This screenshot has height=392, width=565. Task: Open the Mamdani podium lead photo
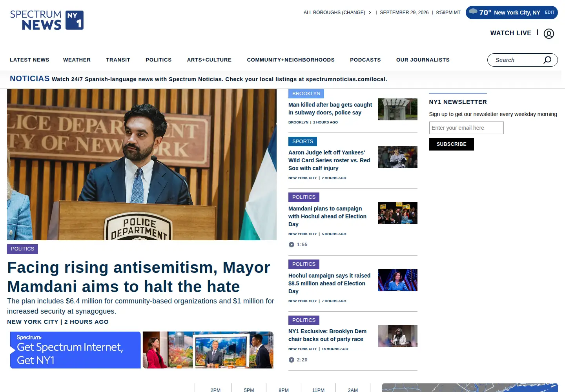click(142, 165)
